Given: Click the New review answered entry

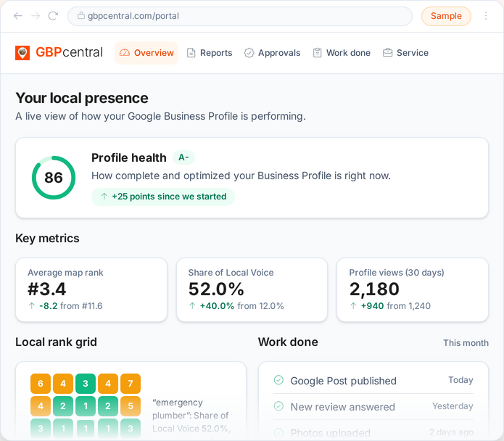Looking at the screenshot, I should [373, 407].
